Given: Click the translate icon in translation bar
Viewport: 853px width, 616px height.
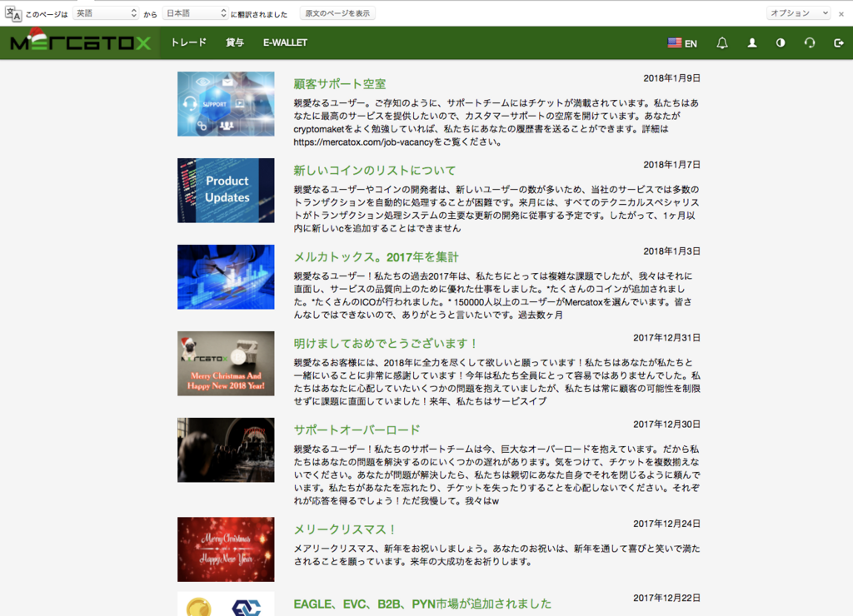Looking at the screenshot, I should [13, 13].
